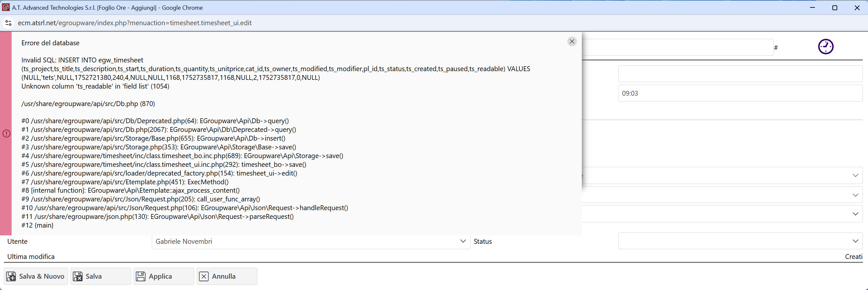Select the URL address bar

(135, 23)
